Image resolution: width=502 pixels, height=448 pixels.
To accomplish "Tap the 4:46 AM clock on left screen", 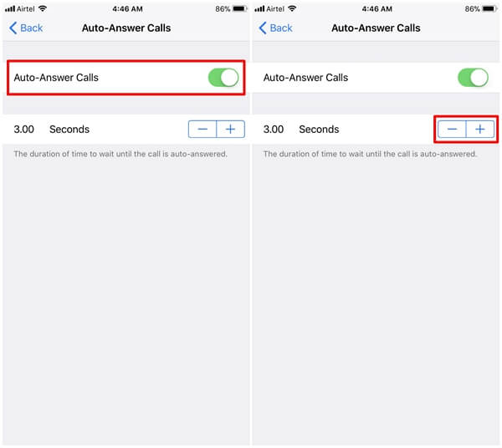I will [x=127, y=9].
